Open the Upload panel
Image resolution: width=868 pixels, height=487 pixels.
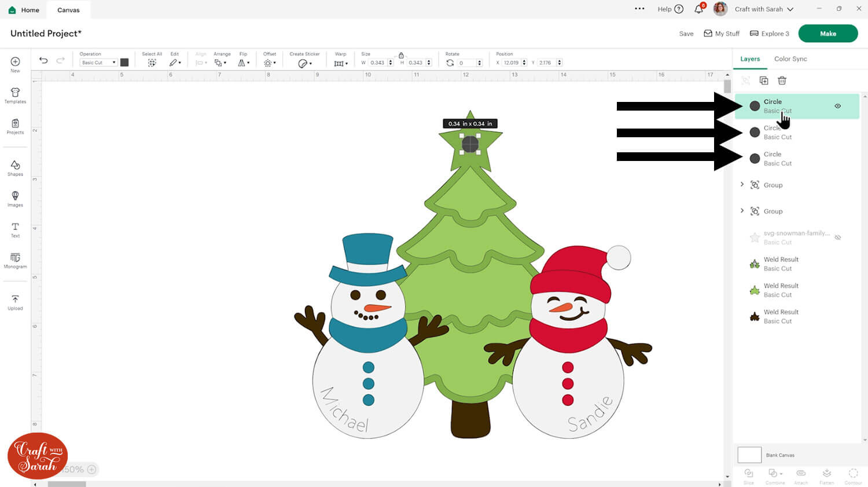point(15,302)
